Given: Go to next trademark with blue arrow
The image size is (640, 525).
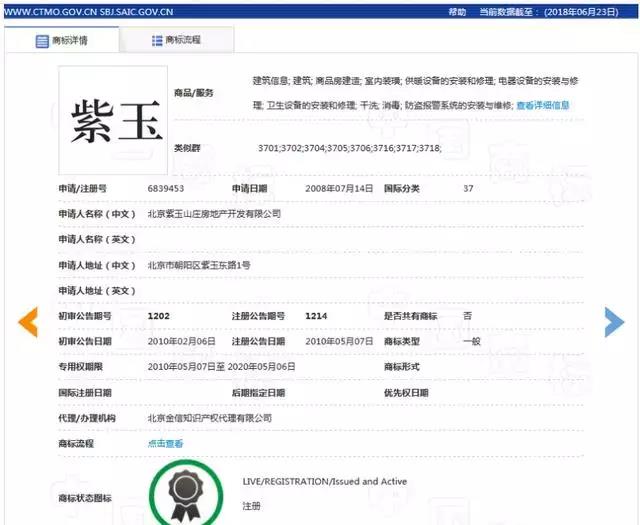Looking at the screenshot, I should 614,322.
